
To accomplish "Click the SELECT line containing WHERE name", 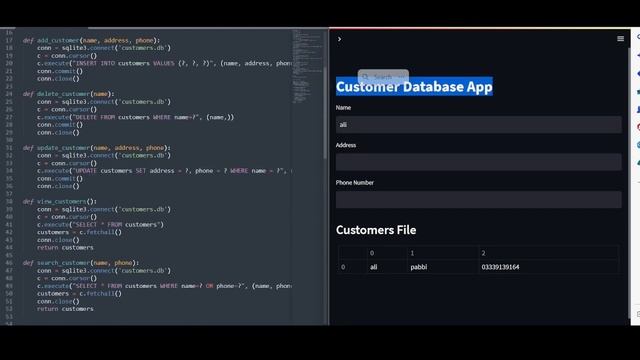I will tap(164, 286).
